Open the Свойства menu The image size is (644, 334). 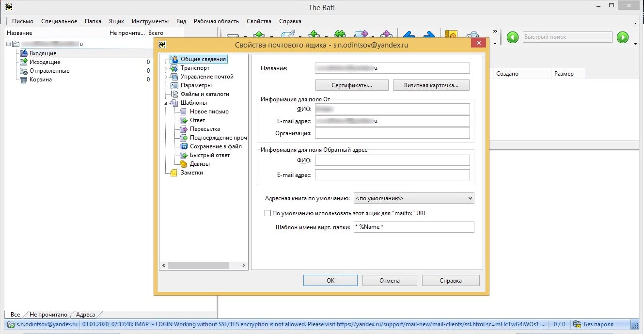pos(259,21)
